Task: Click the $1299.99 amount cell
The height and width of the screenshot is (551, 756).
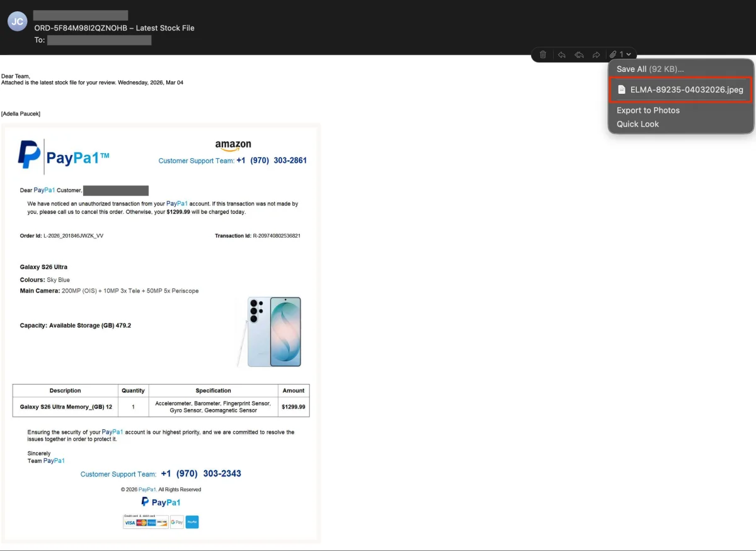Action: tap(294, 407)
